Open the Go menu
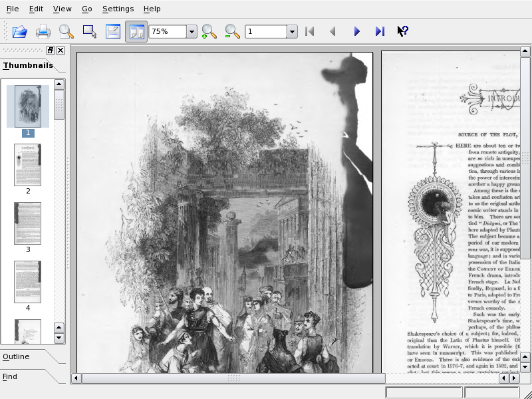This screenshot has width=532, height=399. (87, 9)
